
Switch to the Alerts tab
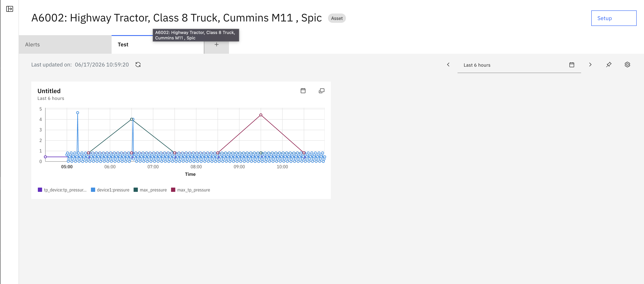point(65,45)
